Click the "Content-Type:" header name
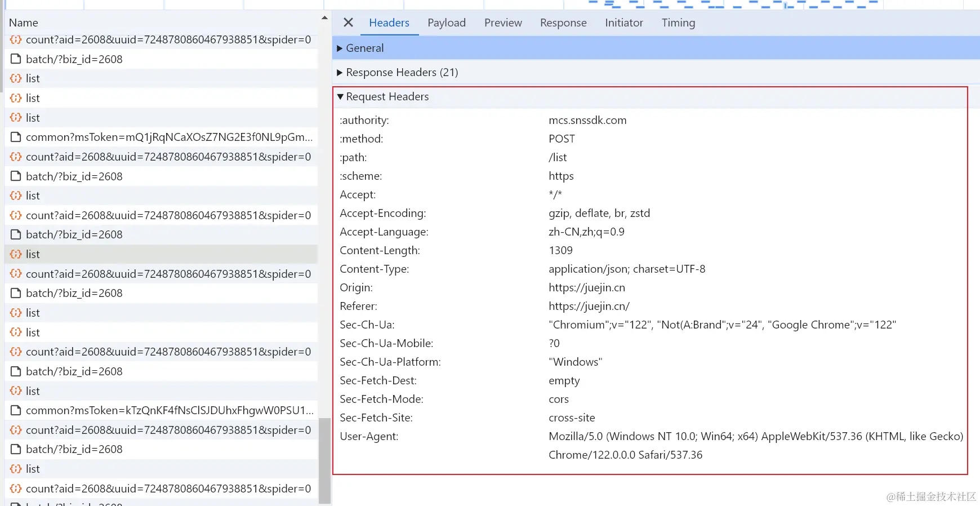Viewport: 980px width, 506px height. pos(375,269)
